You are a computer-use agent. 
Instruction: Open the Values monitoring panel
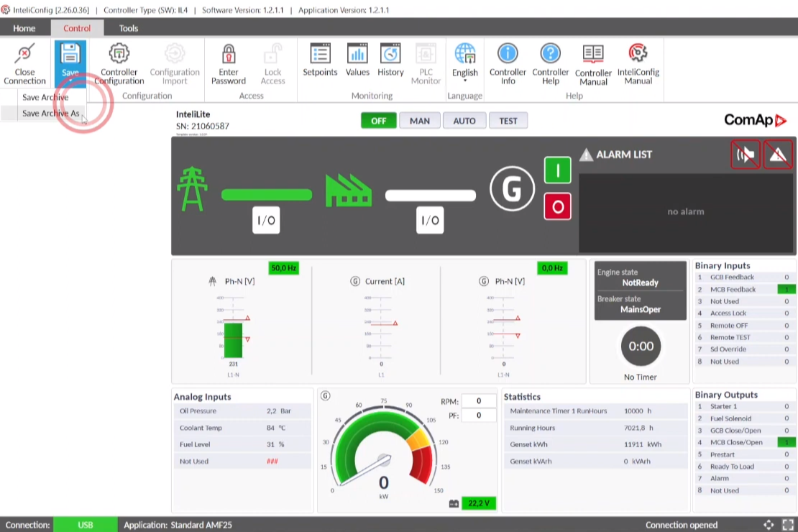point(357,55)
